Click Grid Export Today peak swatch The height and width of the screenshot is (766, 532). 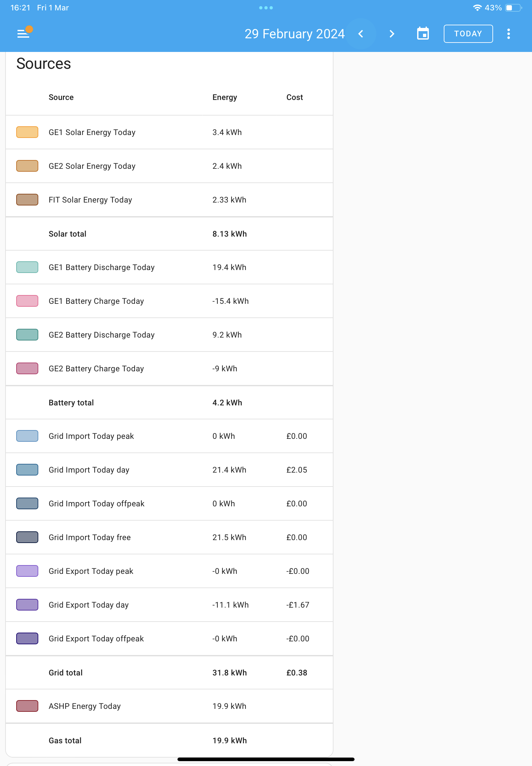27,571
